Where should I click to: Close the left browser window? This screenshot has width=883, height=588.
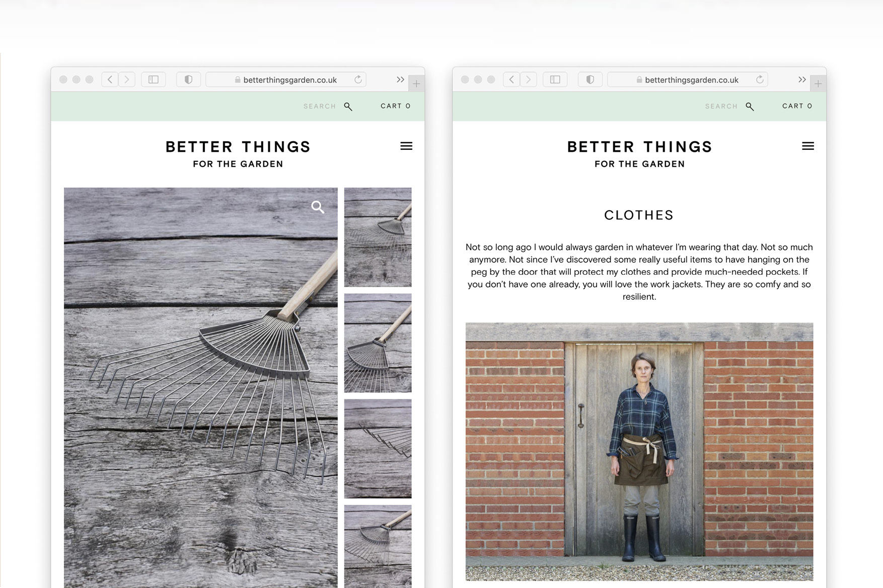point(63,79)
